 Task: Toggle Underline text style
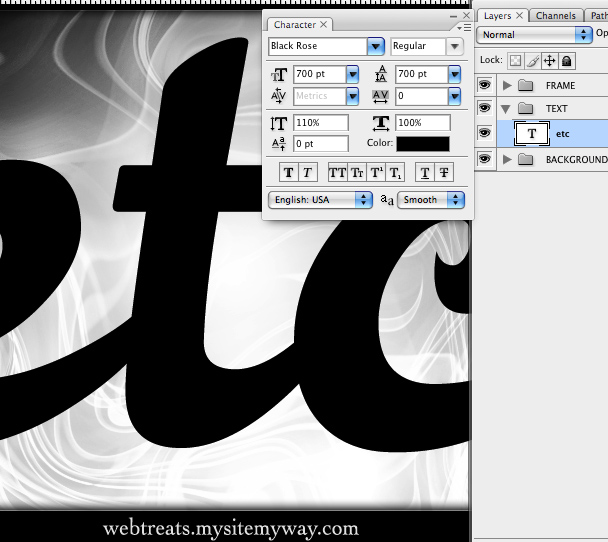[425, 173]
